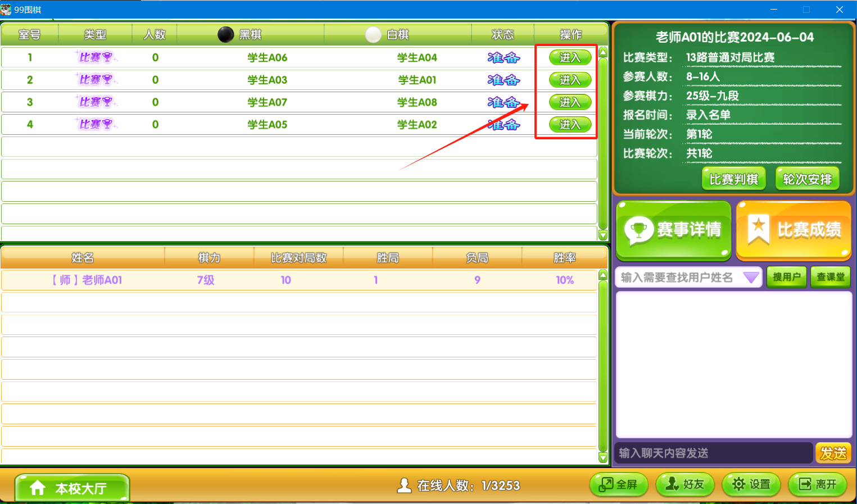The width and height of the screenshot is (857, 504).
Task: Click black player 学生A07
Action: pyautogui.click(x=267, y=102)
